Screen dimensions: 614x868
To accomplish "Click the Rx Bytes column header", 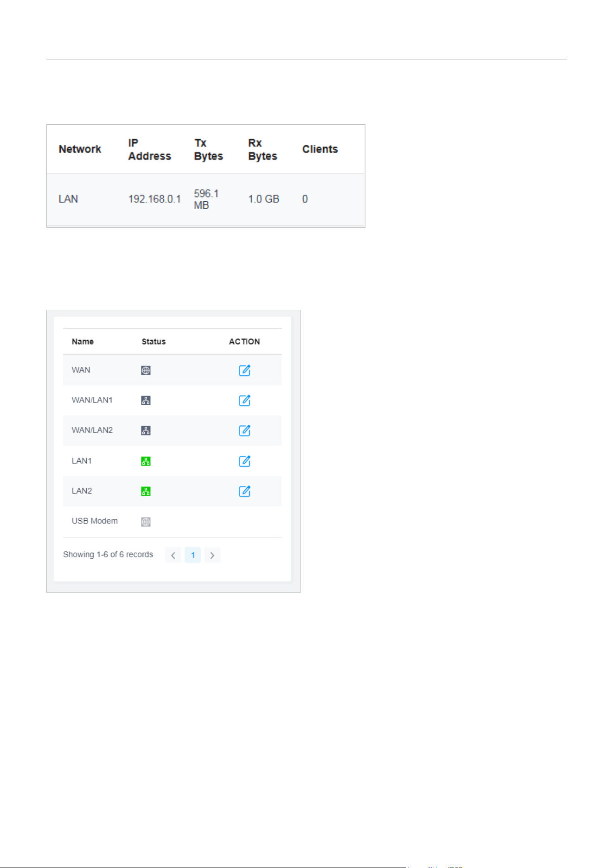I will tap(262, 149).
